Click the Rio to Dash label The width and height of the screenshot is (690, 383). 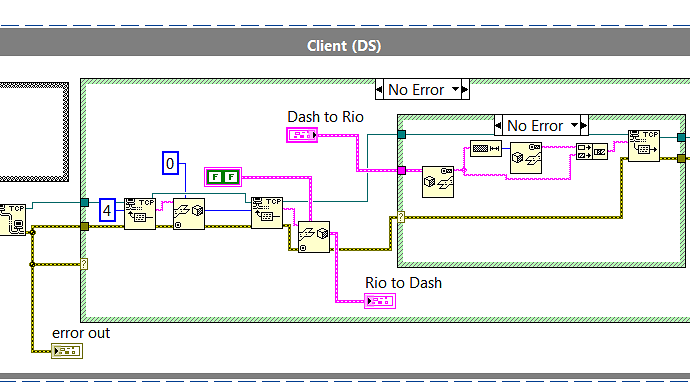(x=403, y=283)
